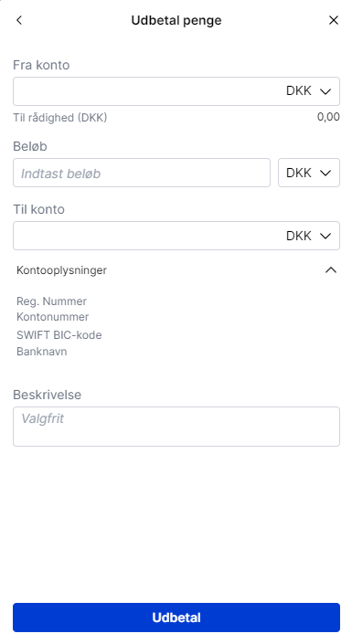Screen dimensions: 352x644
Task: Open the Beløb currency DKK dropdown
Action: 309,173
